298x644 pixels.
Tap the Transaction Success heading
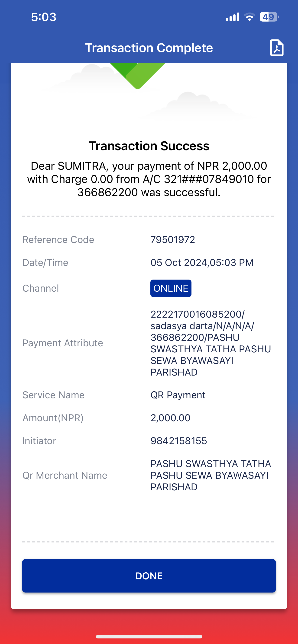(x=149, y=146)
